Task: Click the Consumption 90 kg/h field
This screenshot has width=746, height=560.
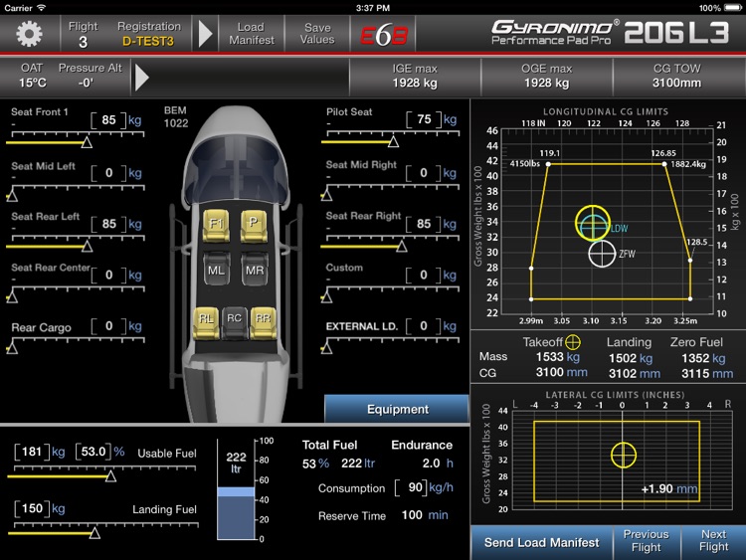Action: [x=410, y=487]
